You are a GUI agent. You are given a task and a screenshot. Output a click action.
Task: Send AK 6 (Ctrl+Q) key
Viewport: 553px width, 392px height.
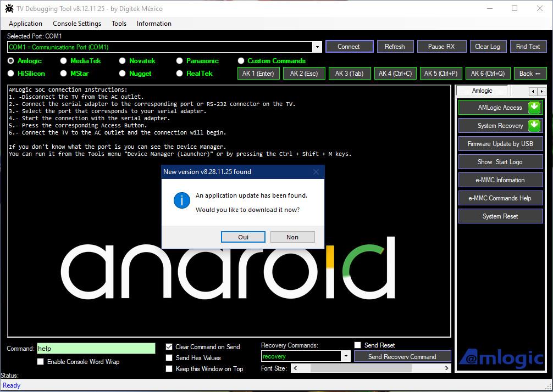(x=488, y=73)
